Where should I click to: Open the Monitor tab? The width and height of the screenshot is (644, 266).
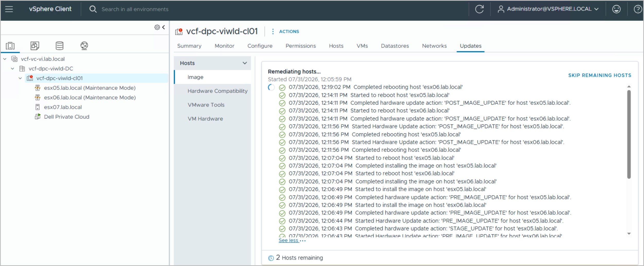(x=224, y=46)
